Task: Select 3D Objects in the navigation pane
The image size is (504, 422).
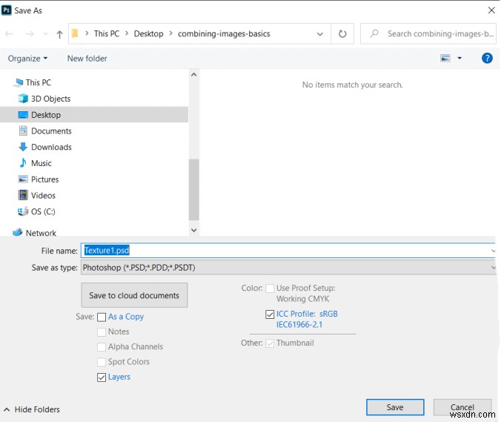Action: (50, 99)
